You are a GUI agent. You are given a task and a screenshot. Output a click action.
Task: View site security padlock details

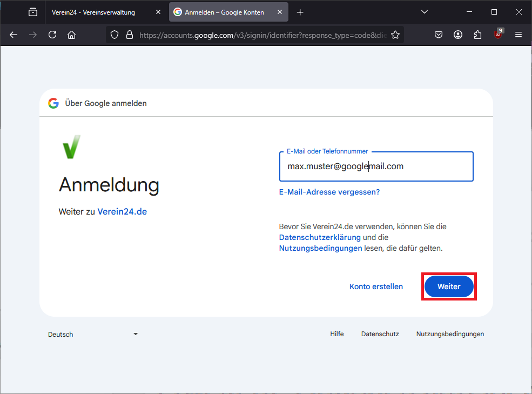click(130, 35)
